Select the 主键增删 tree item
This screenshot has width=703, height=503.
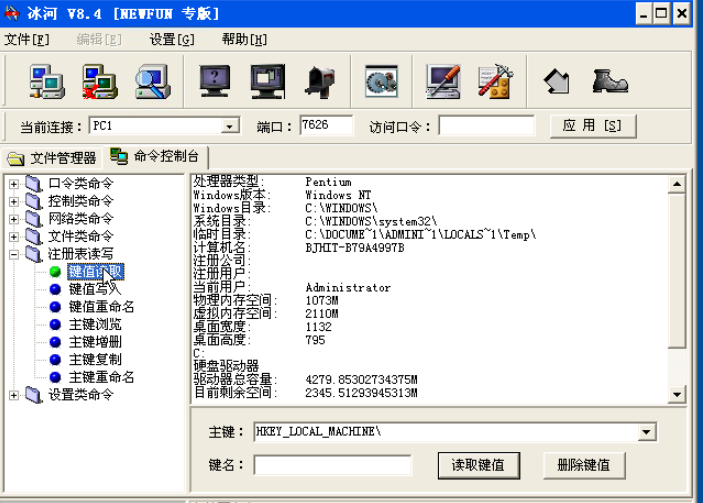[x=95, y=342]
